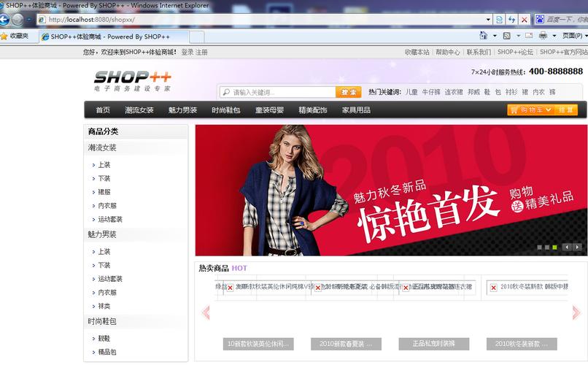
Task: Select the green banner slide indicator dot
Action: click(x=554, y=247)
